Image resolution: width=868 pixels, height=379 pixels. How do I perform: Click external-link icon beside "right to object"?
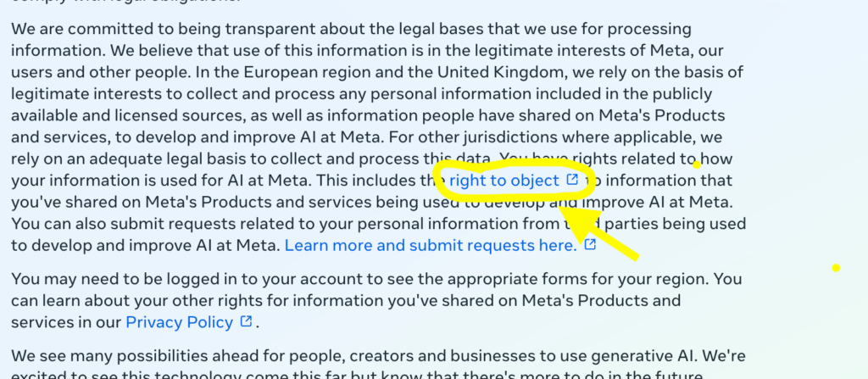pos(573,180)
